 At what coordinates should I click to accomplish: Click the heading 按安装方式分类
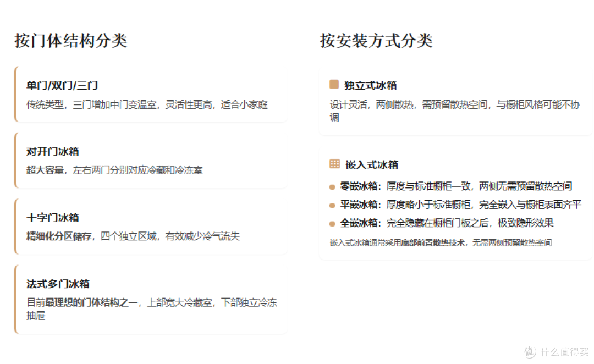tap(376, 41)
